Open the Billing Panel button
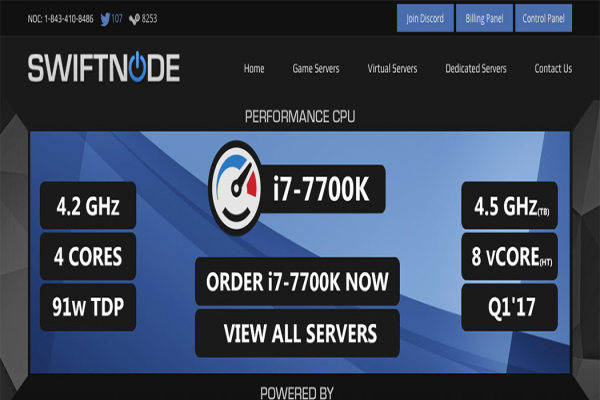Image resolution: width=600 pixels, height=400 pixels. [x=484, y=18]
